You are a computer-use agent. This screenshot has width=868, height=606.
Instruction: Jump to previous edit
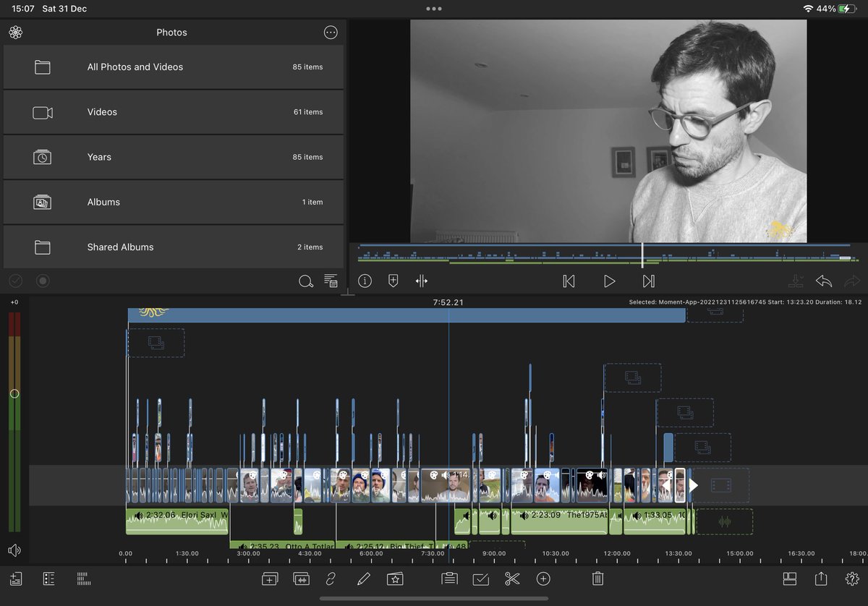click(x=569, y=281)
